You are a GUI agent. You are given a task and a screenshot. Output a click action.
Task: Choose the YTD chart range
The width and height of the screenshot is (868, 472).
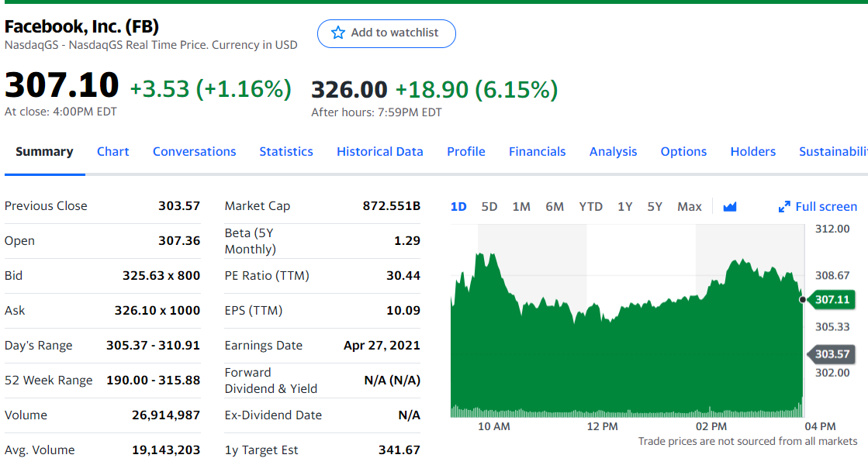(590, 207)
